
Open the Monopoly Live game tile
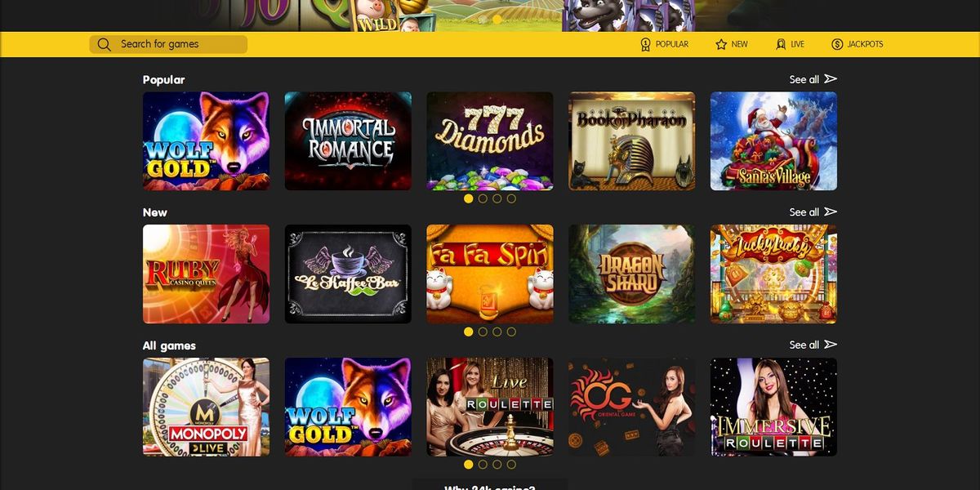pos(206,407)
